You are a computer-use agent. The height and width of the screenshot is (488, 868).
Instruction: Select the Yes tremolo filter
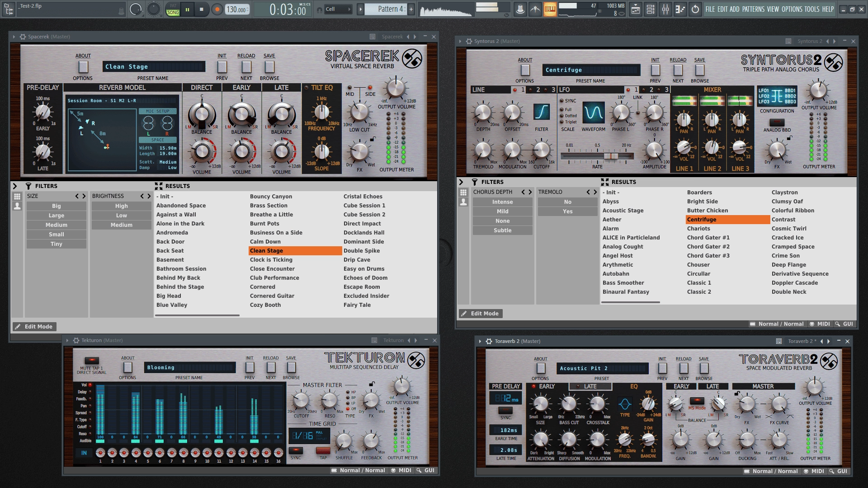coord(568,211)
